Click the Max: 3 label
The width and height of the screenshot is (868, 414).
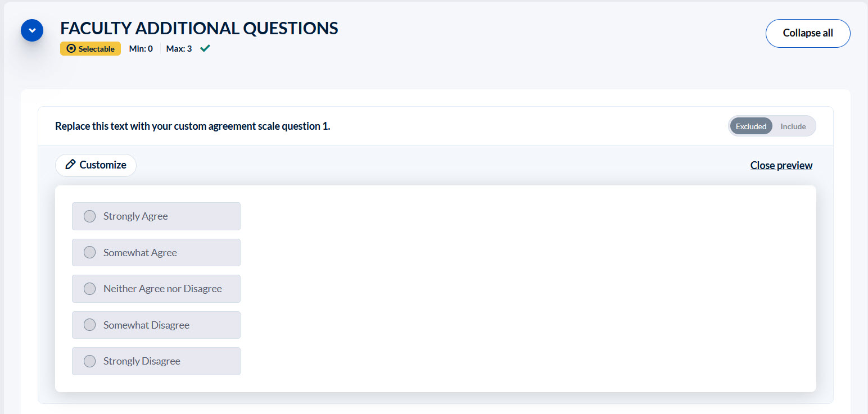click(x=178, y=48)
